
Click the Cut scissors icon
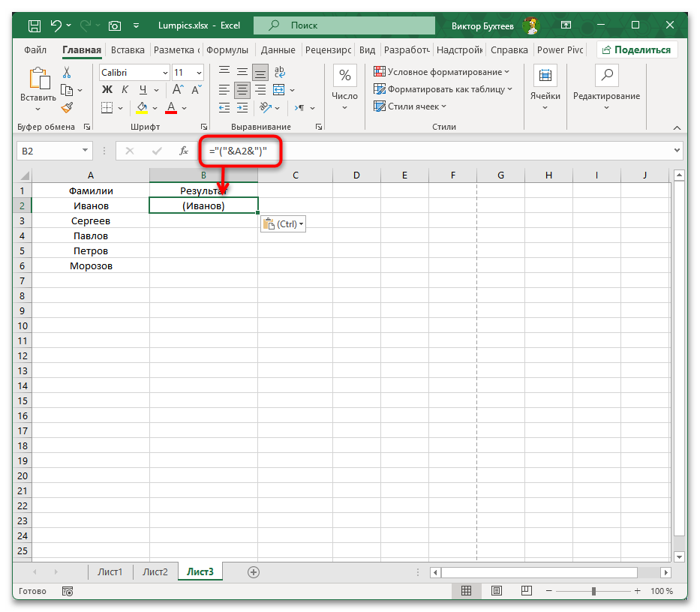pyautogui.click(x=67, y=73)
